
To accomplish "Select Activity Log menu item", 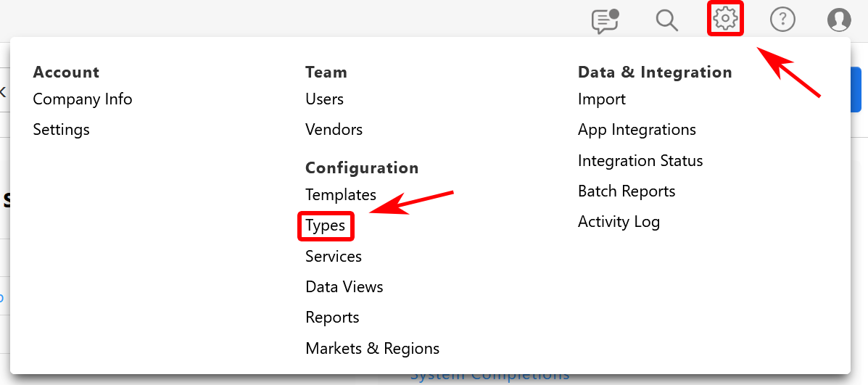I will 619,222.
